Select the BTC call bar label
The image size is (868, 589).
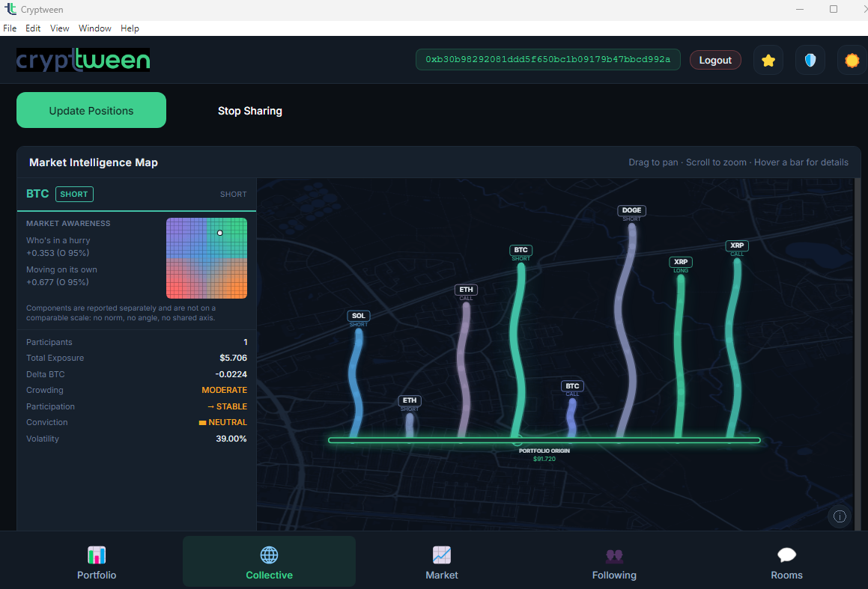click(572, 386)
